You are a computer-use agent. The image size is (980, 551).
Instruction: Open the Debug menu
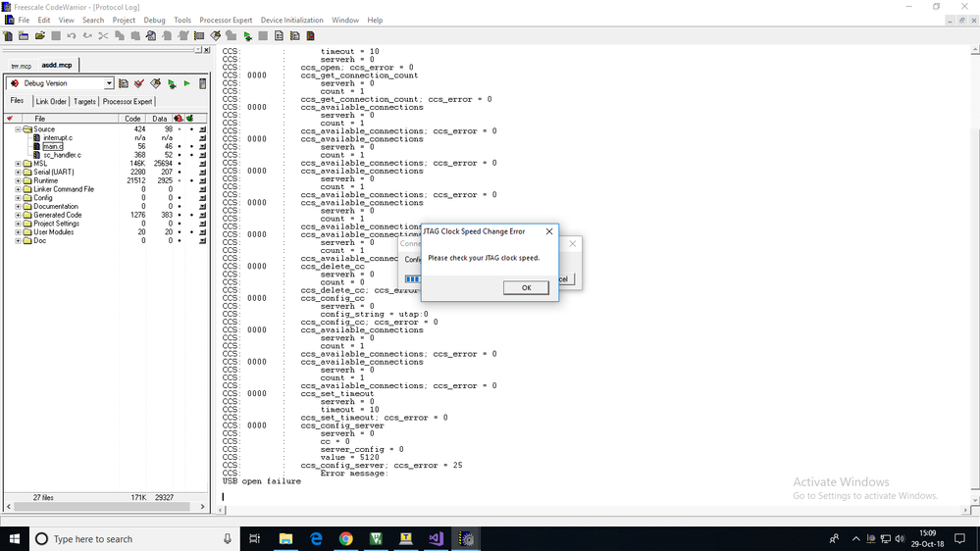tap(154, 20)
